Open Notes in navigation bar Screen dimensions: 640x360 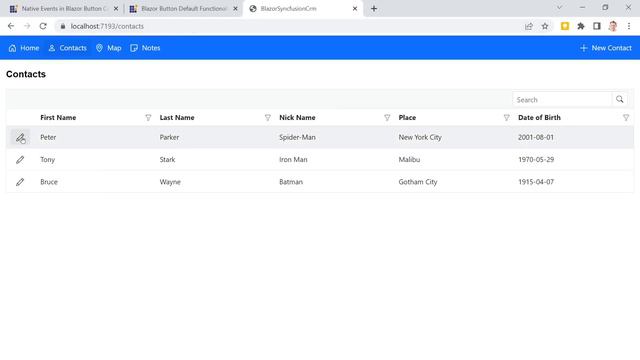(x=145, y=48)
